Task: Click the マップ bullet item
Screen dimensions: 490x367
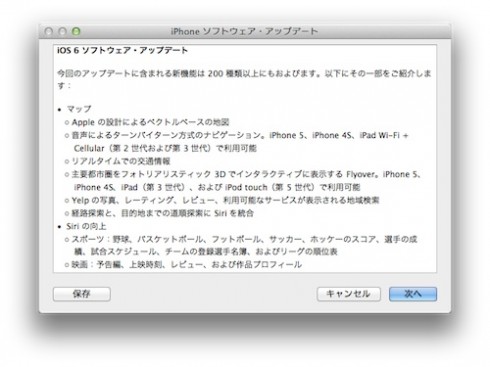Action: point(79,109)
